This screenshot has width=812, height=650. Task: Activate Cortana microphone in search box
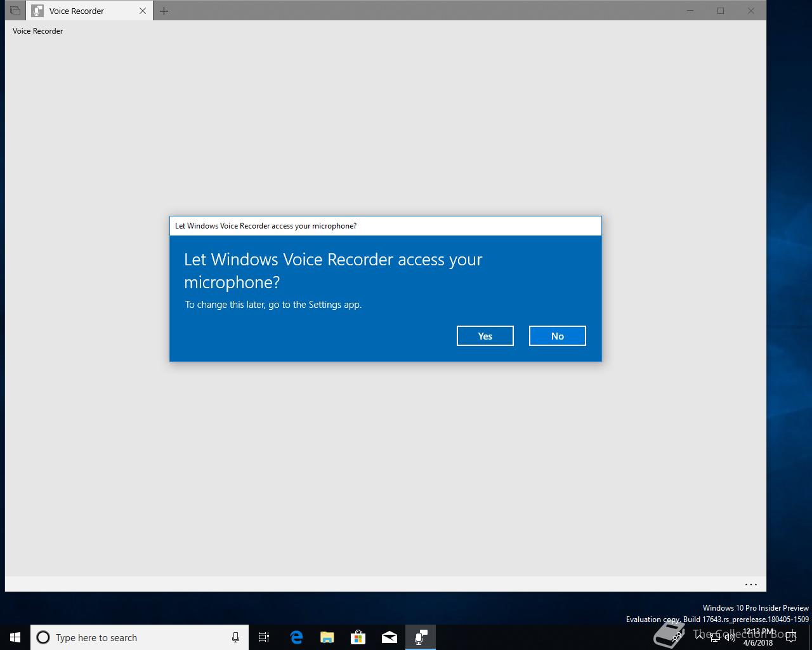pyautogui.click(x=235, y=637)
